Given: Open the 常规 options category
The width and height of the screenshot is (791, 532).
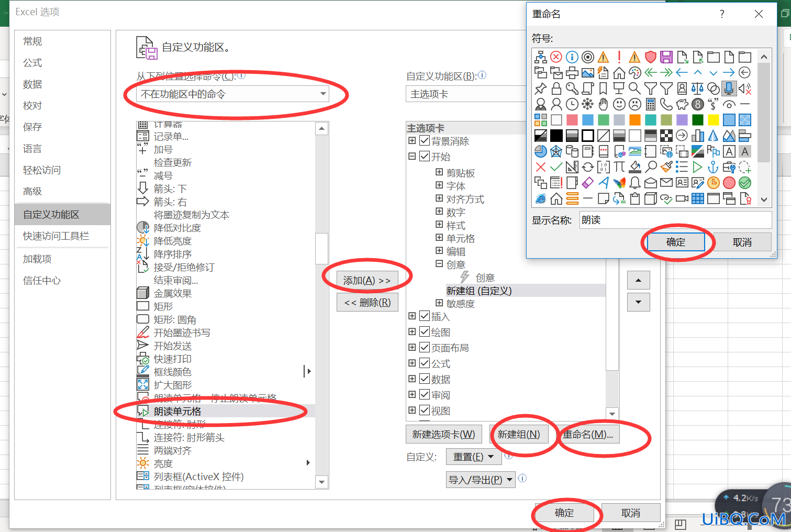Looking at the screenshot, I should (63, 41).
